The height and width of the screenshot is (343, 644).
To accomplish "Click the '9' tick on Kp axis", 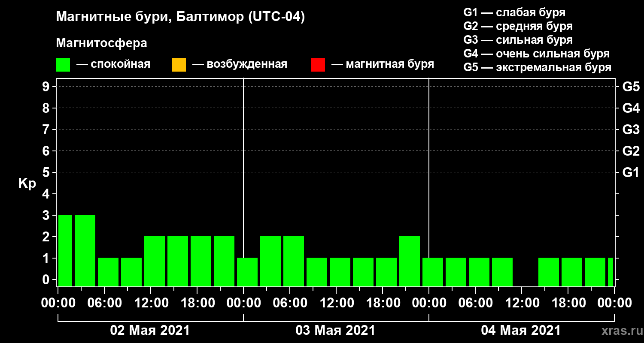I will pyautogui.click(x=47, y=87).
